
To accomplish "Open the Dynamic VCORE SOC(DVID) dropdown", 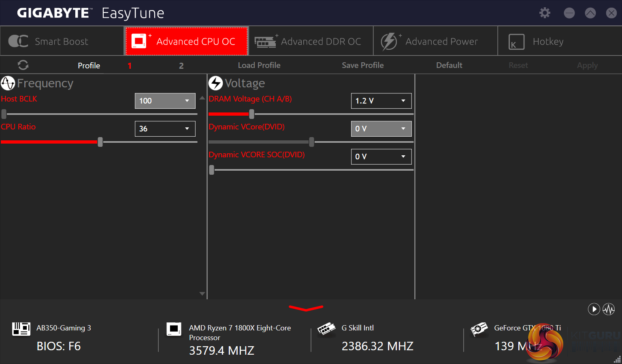I will (381, 157).
